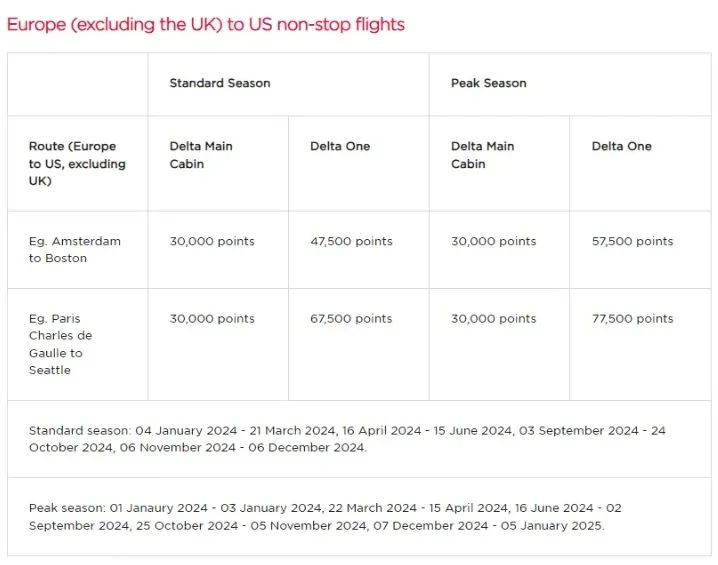Click Amsterdam standard season Main Cabin 30,000 points
Screen dimensions: 718x565
pyautogui.click(x=212, y=241)
